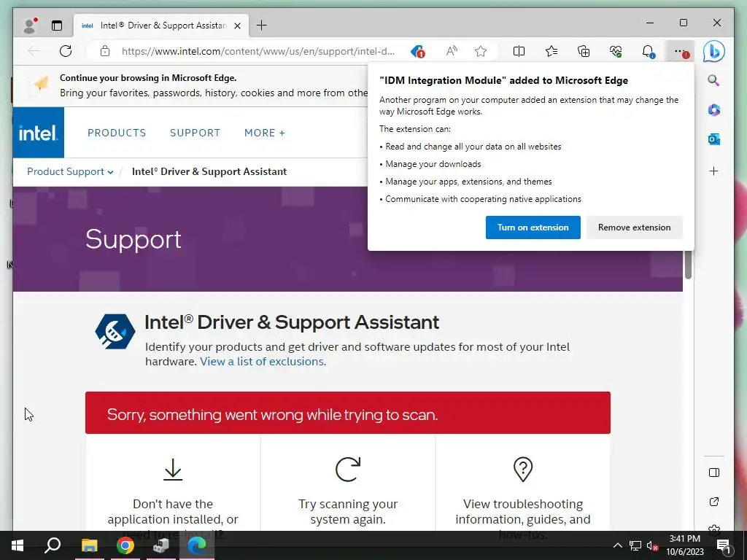
Task: Open Browser essentials heart icon
Action: pyautogui.click(x=616, y=51)
